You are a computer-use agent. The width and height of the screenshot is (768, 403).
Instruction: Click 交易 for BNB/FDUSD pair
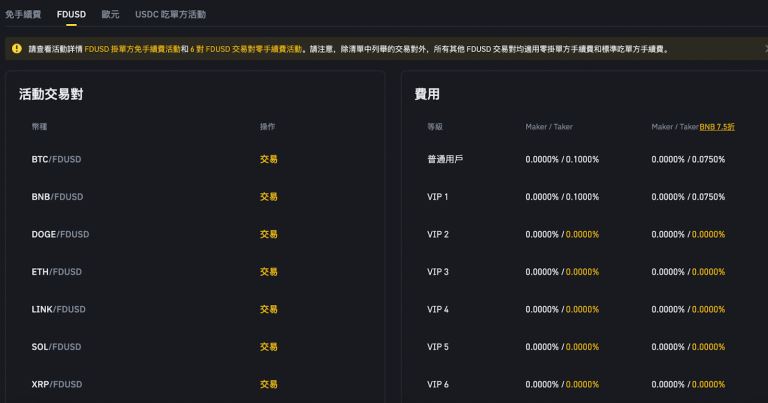pyautogui.click(x=268, y=196)
